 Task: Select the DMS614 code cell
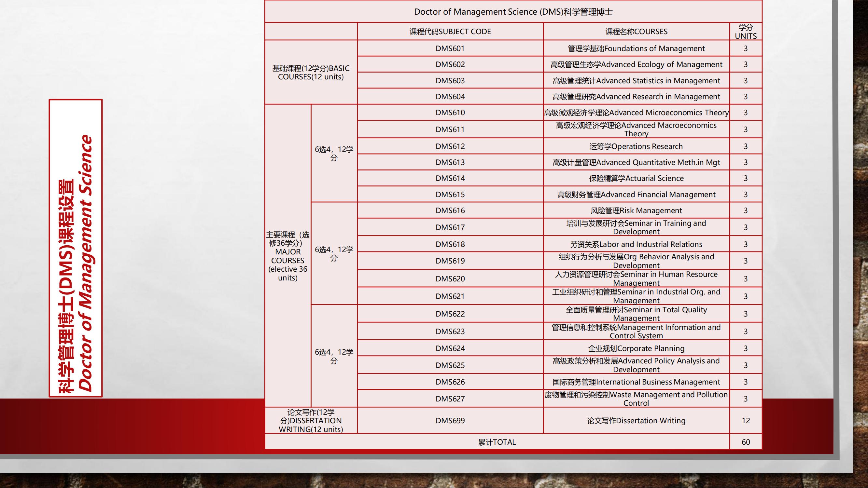tap(450, 178)
